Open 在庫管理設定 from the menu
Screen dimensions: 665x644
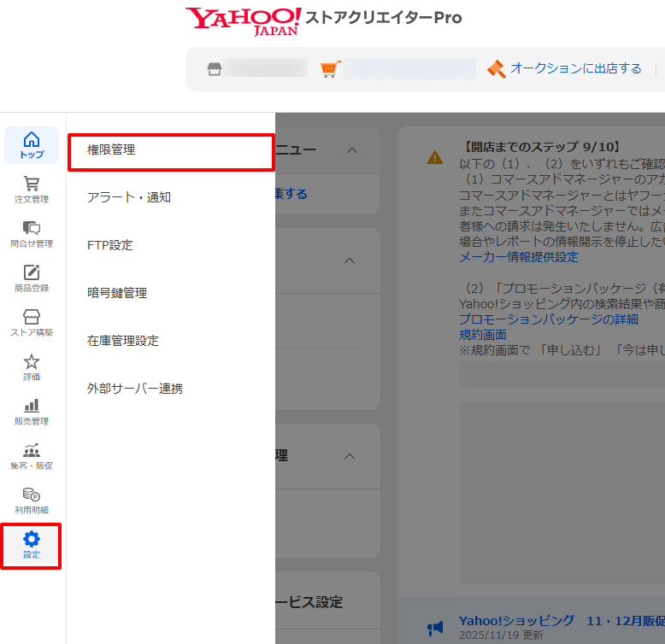coord(123,341)
